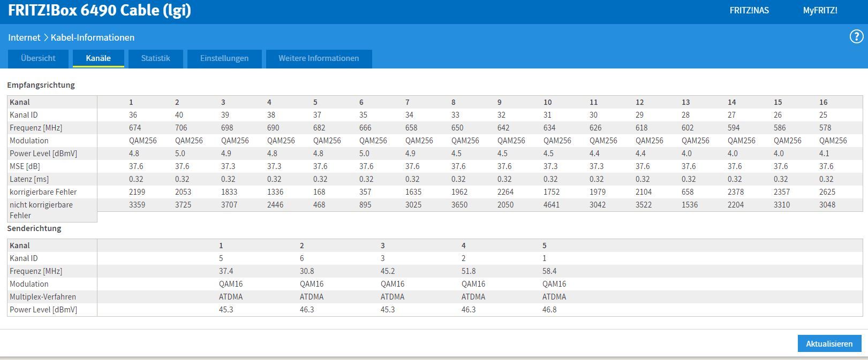Click the Internet breadcrumb

pyautogui.click(x=24, y=37)
